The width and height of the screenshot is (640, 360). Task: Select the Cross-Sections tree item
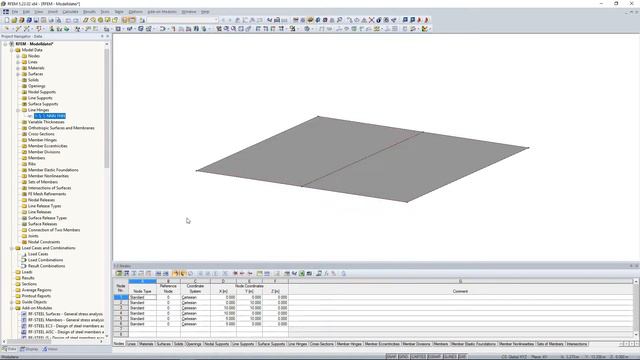(x=41, y=134)
